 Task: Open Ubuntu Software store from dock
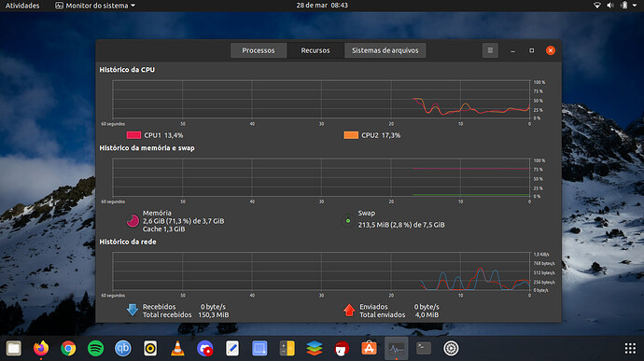coord(369,348)
